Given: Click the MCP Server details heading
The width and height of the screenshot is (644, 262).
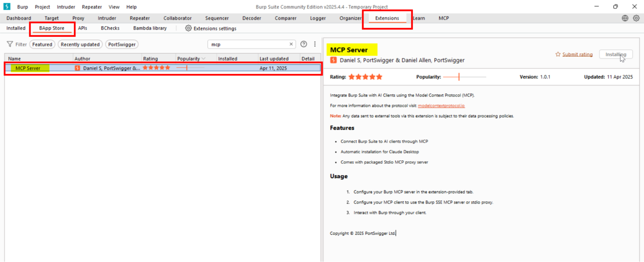Looking at the screenshot, I should tap(349, 50).
